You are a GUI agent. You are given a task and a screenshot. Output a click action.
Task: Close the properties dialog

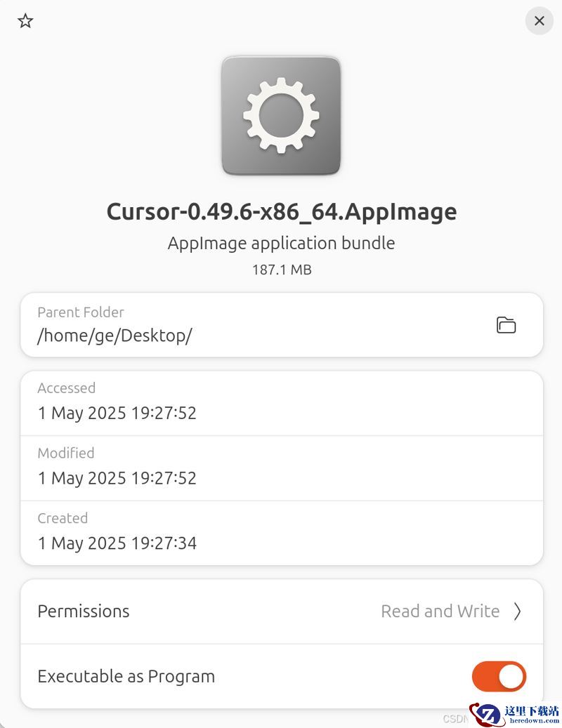tap(540, 21)
